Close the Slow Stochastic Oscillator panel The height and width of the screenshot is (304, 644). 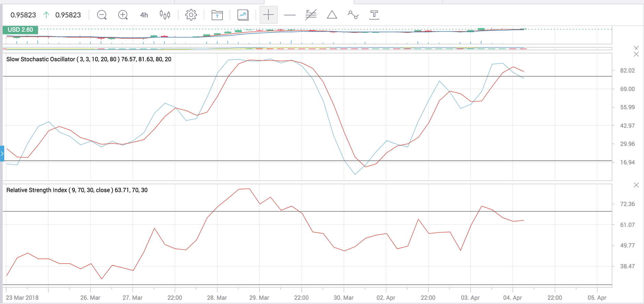(636, 54)
